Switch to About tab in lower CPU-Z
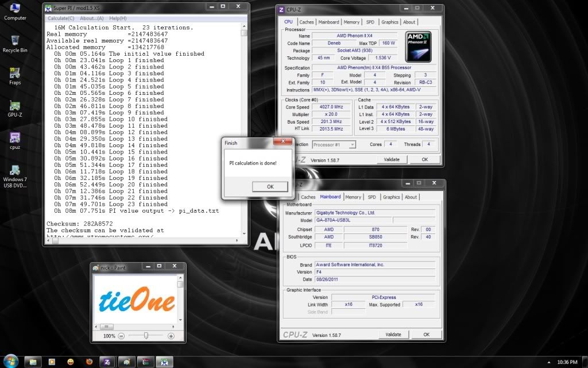The height and width of the screenshot is (368, 588). (x=411, y=197)
